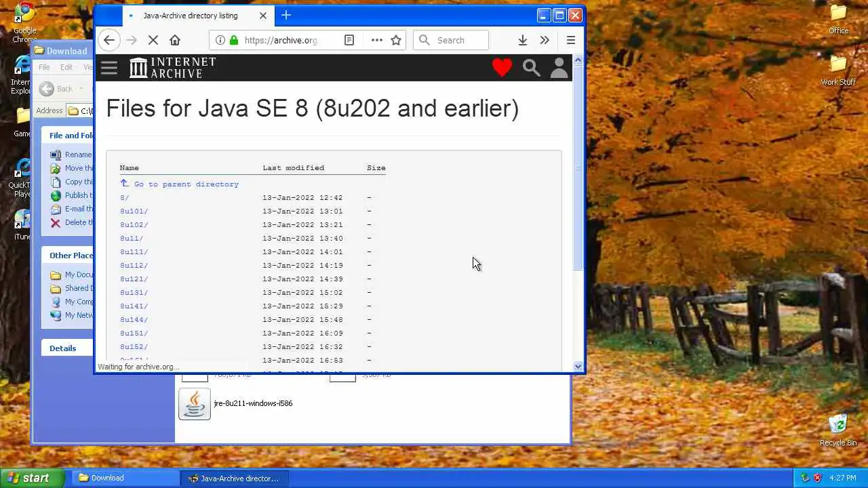Click the red heart donate icon
Screen dimensions: 868x488
click(502, 68)
